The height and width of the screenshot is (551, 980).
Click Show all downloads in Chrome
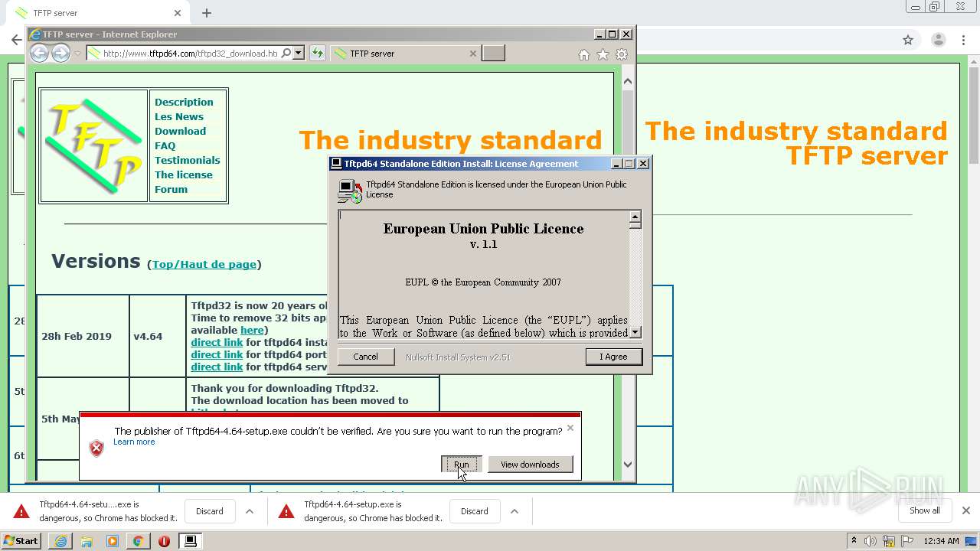pyautogui.click(x=925, y=510)
